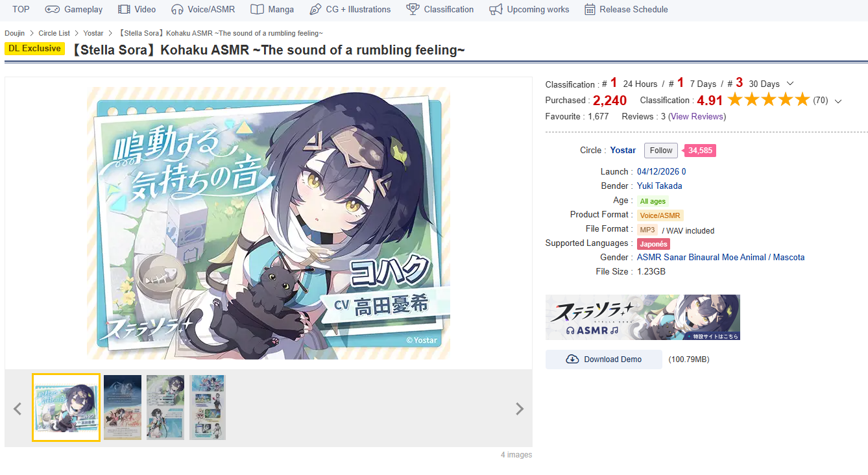Open the Upcoming works megaphone icon
This screenshot has width=868, height=475.
click(x=496, y=9)
